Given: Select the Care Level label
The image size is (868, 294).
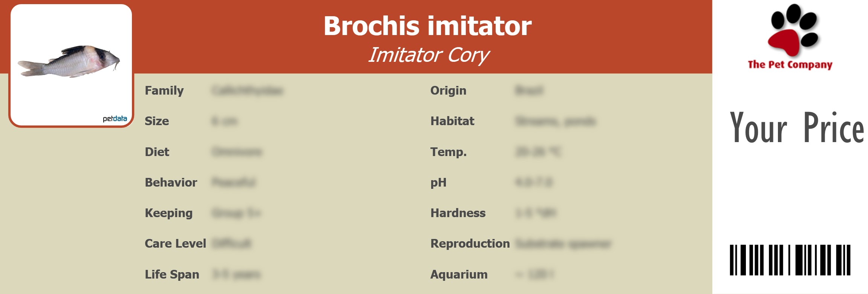Looking at the screenshot, I should [175, 243].
